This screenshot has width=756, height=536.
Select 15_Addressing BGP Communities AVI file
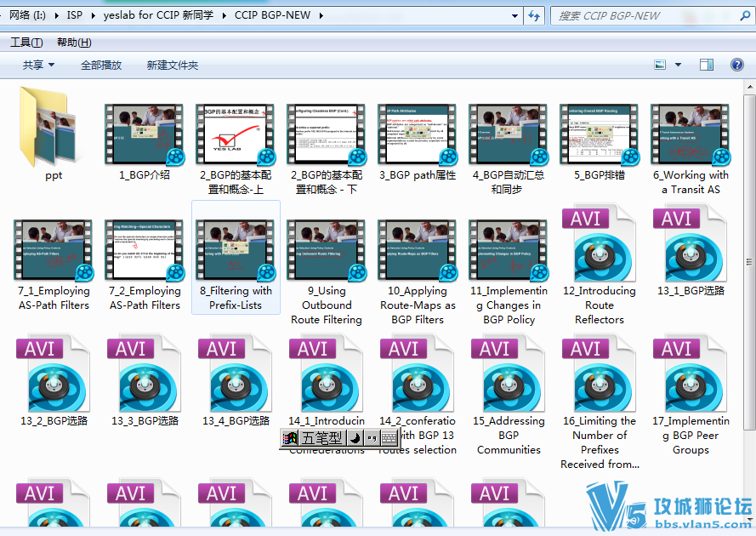tap(509, 396)
